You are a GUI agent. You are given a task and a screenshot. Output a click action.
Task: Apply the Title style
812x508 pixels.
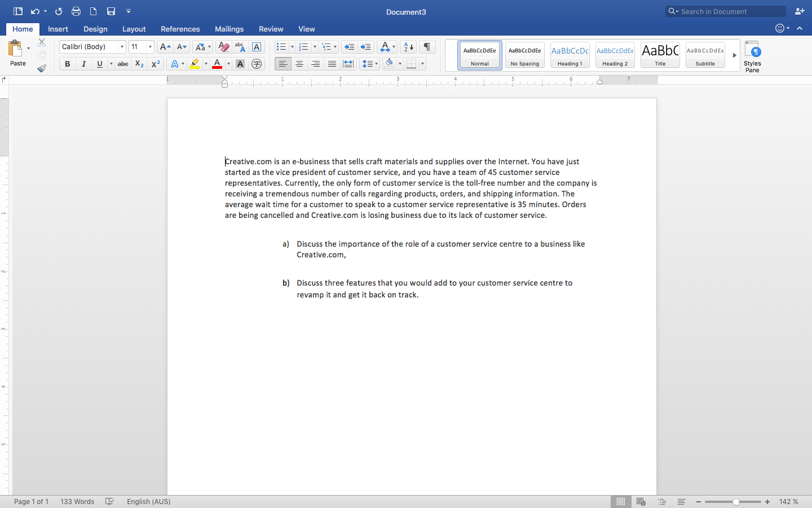point(660,55)
